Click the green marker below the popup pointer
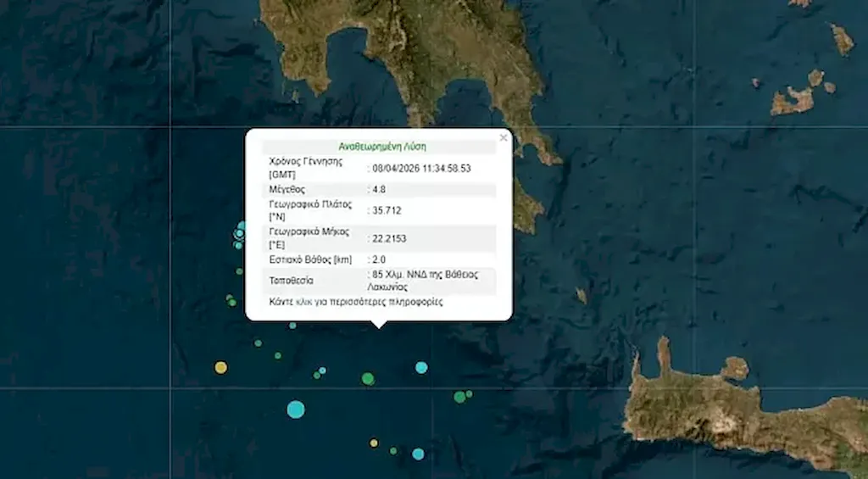 tap(368, 378)
